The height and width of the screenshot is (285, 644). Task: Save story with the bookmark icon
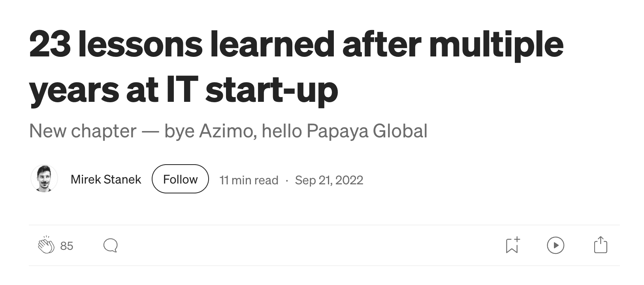pos(512,245)
